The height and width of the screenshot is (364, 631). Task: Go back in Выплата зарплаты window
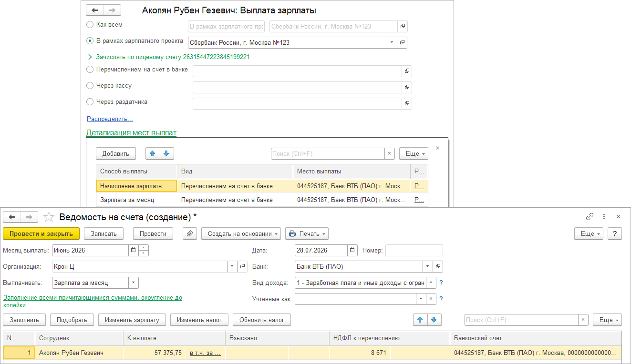95,10
